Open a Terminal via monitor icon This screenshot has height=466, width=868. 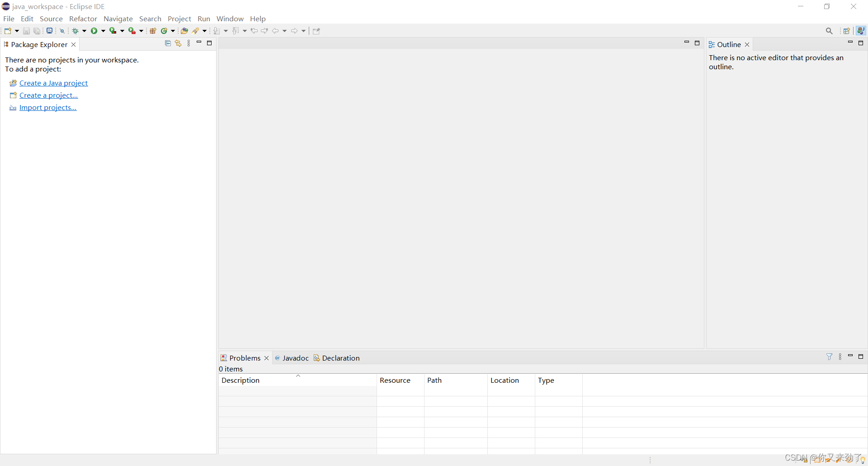coord(49,31)
